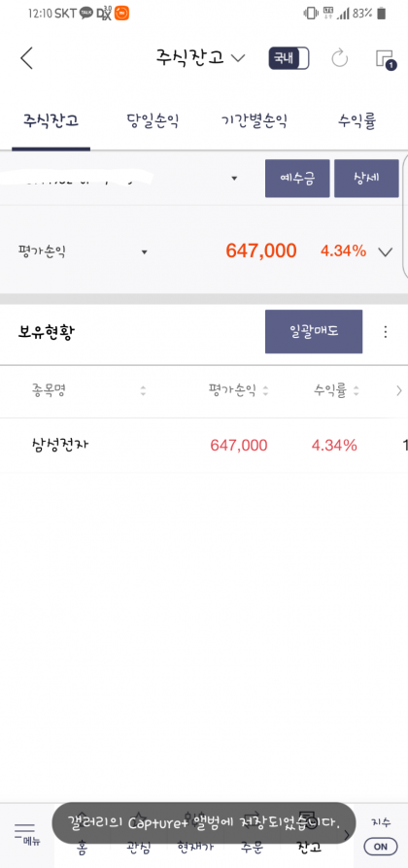Sort holdings by 수익률 arrows
This screenshot has height=868, width=408.
[x=356, y=391]
